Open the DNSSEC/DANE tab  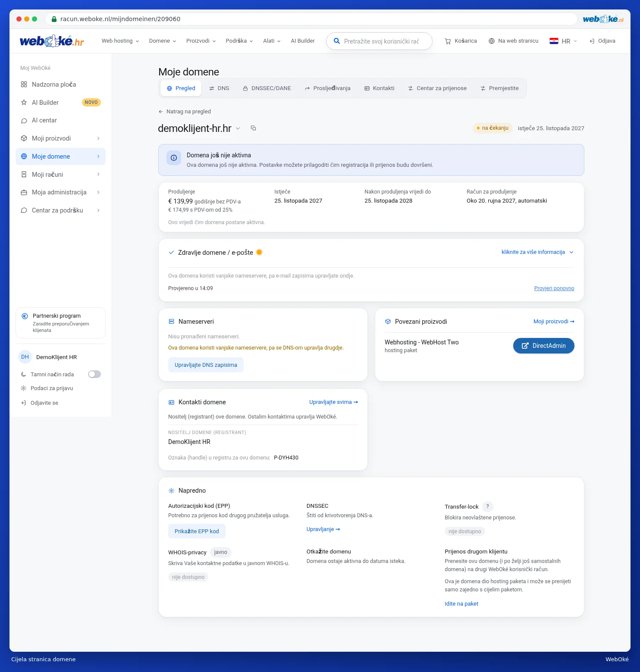267,88
